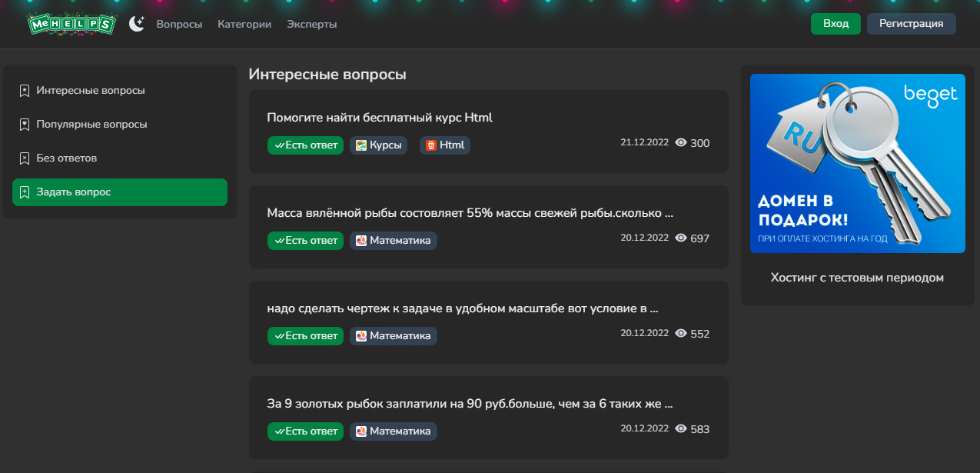Select the Html tag badge

tap(445, 145)
